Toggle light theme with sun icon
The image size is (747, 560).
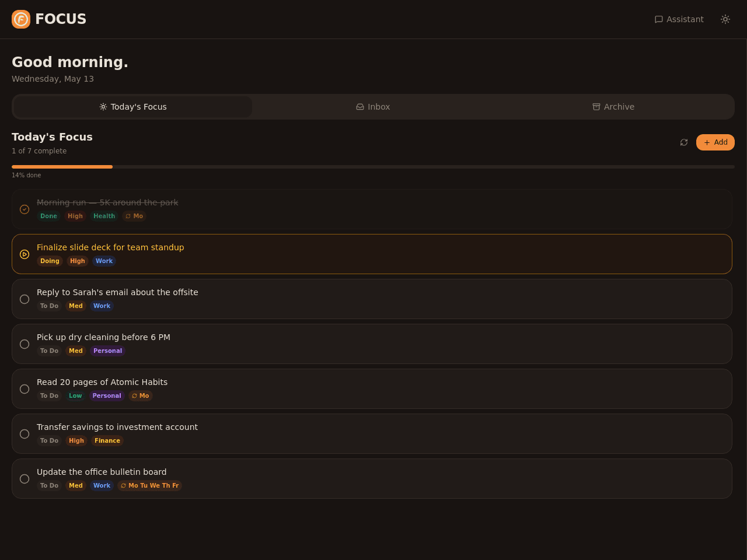pyautogui.click(x=725, y=19)
